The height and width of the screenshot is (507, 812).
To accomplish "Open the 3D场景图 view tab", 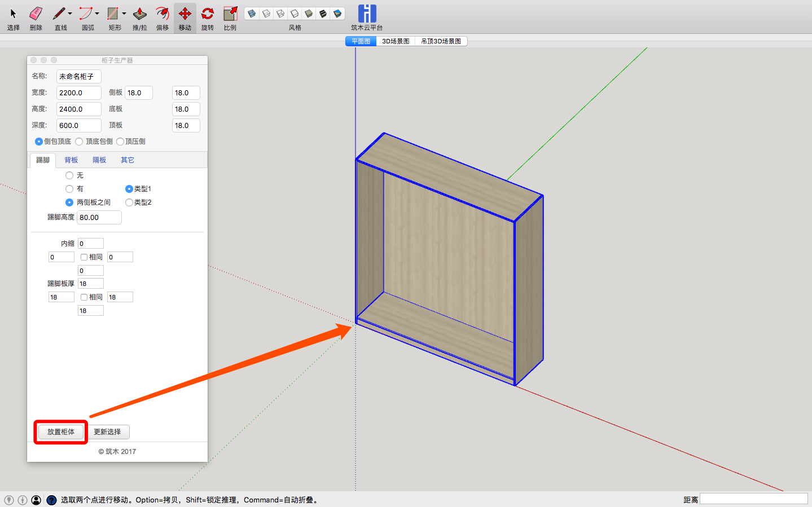I will (x=395, y=41).
